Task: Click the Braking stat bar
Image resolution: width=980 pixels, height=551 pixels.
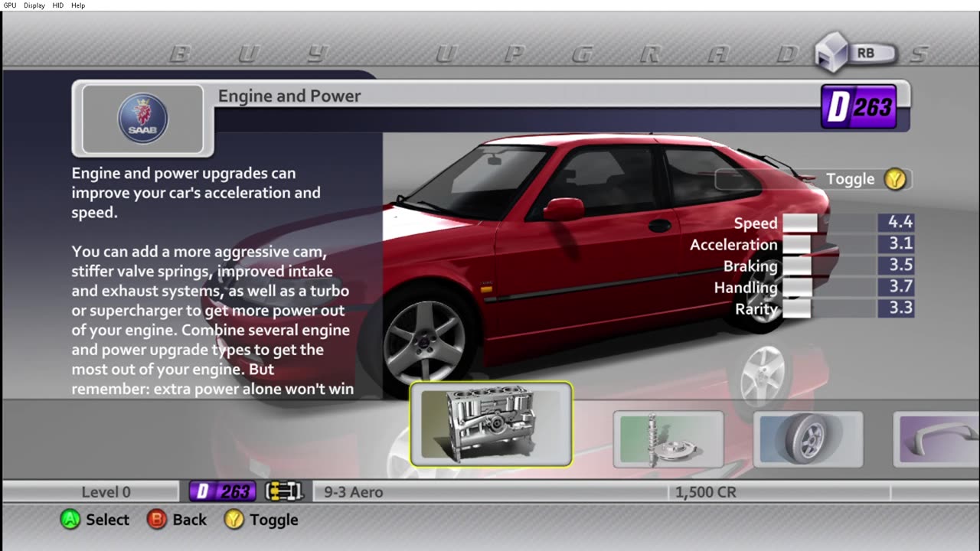Action: point(829,266)
